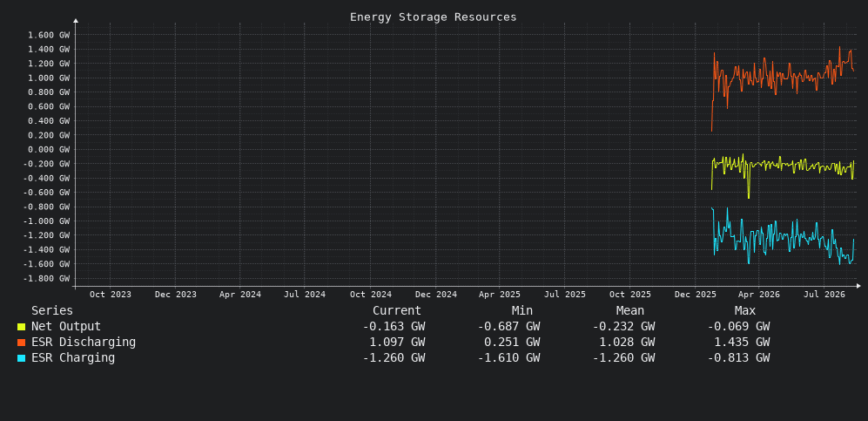Click the 0.600 GW y-axis label
This screenshot has height=421, width=868.
(50, 107)
